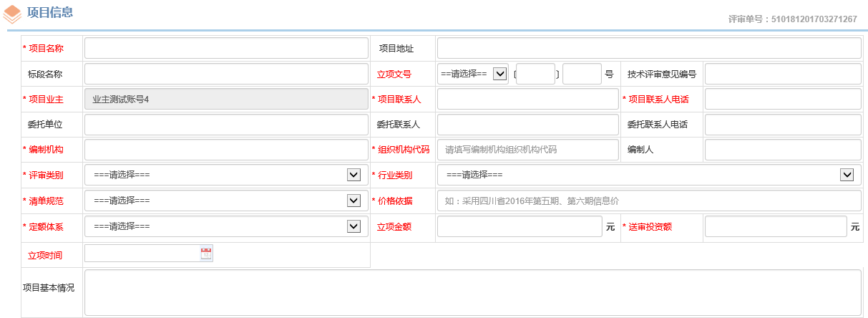Click the 项目名称 input field

(x=226, y=48)
